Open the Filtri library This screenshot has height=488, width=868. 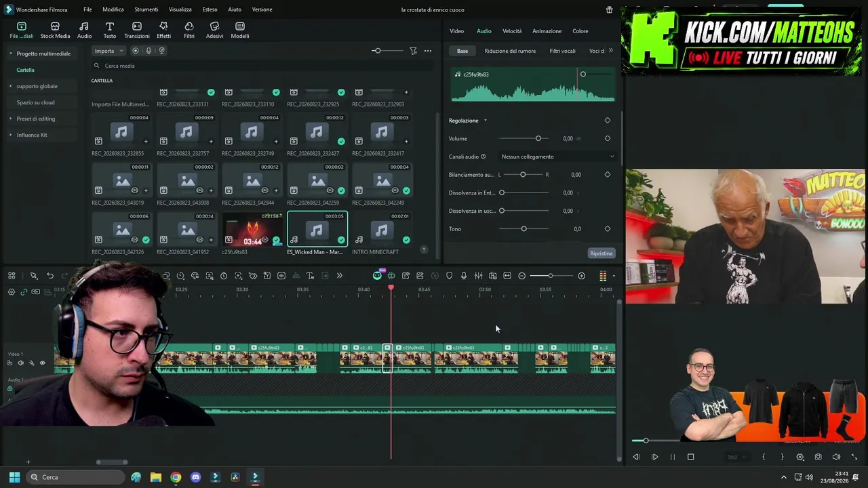(x=189, y=30)
